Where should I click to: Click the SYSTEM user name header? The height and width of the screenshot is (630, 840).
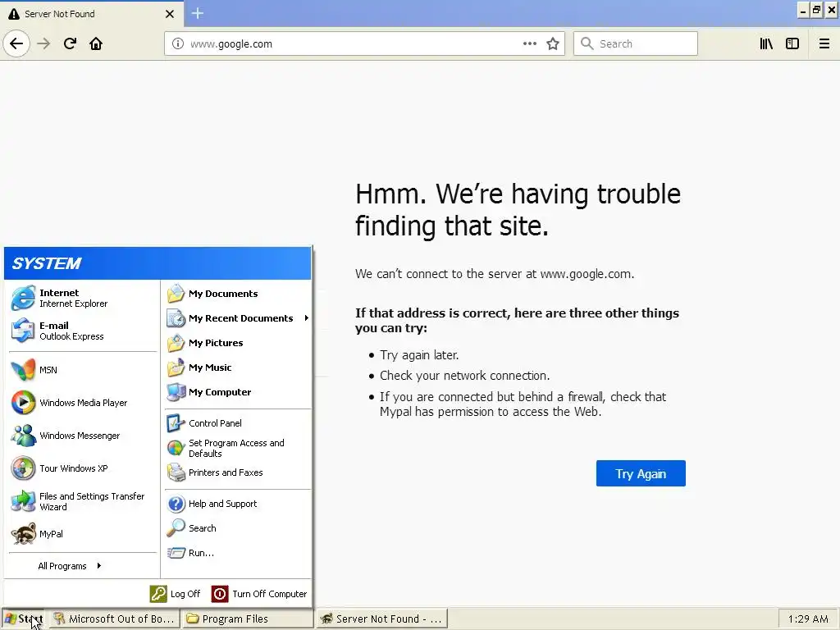click(47, 263)
